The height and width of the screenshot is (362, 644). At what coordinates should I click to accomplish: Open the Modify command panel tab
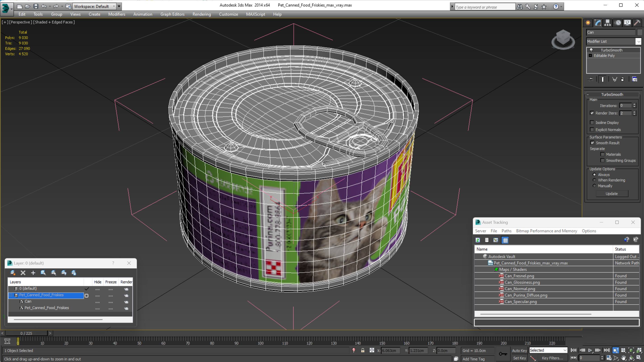598,23
